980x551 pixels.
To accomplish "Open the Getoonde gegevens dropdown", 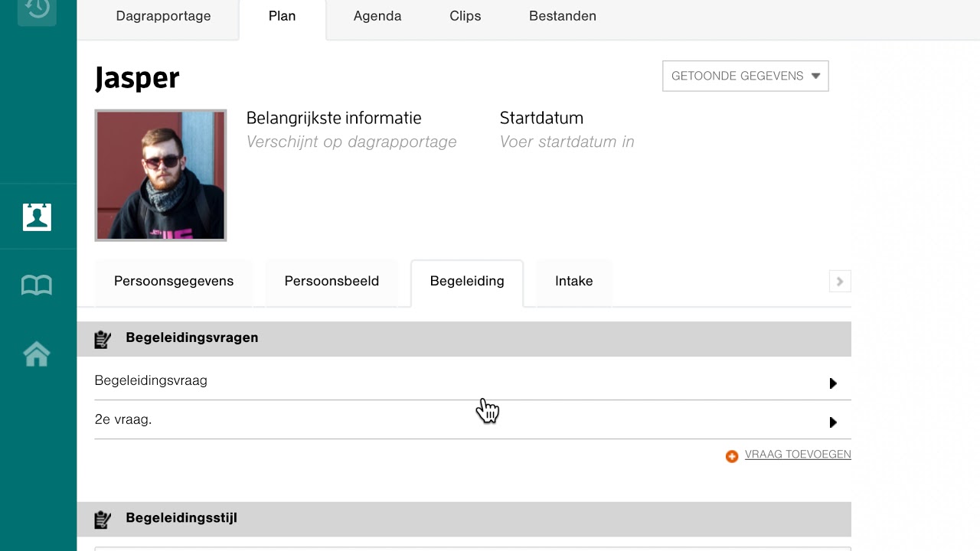I will [x=746, y=76].
